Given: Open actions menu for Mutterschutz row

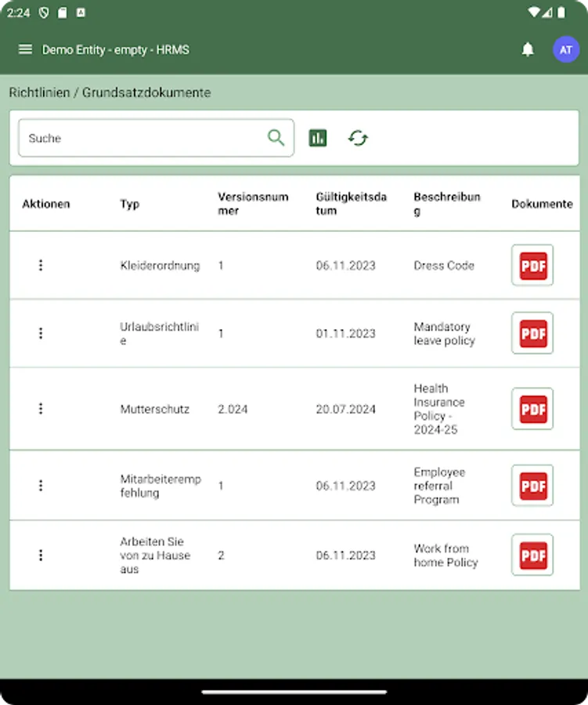Looking at the screenshot, I should pos(41,408).
